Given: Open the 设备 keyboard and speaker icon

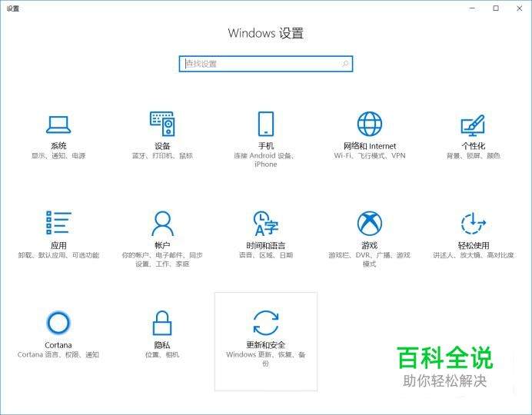Looking at the screenshot, I should (x=162, y=124).
